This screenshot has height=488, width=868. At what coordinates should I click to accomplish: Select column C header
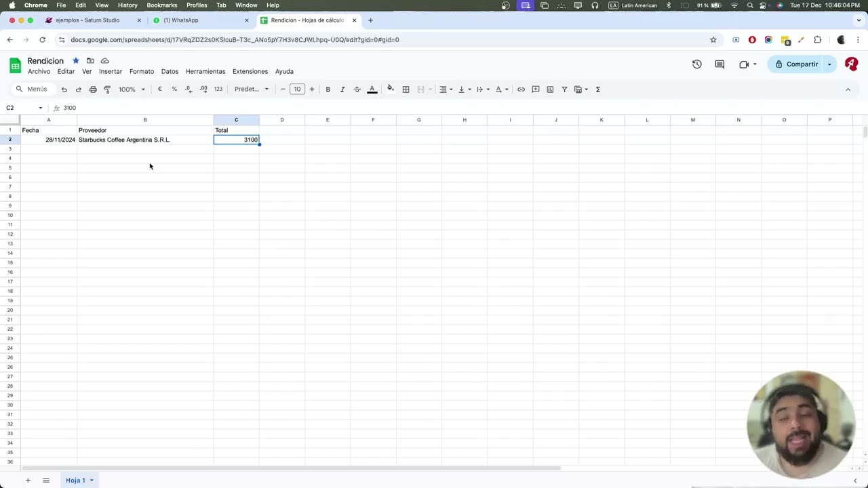236,120
